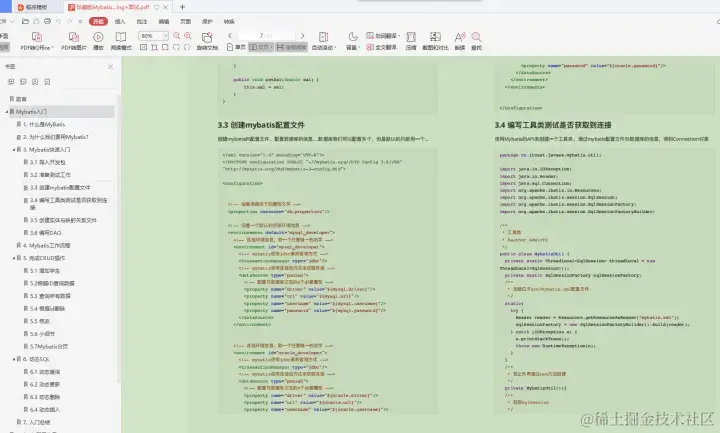
Task: Click the 自动滚动 auto scroll icon
Action: tap(324, 37)
